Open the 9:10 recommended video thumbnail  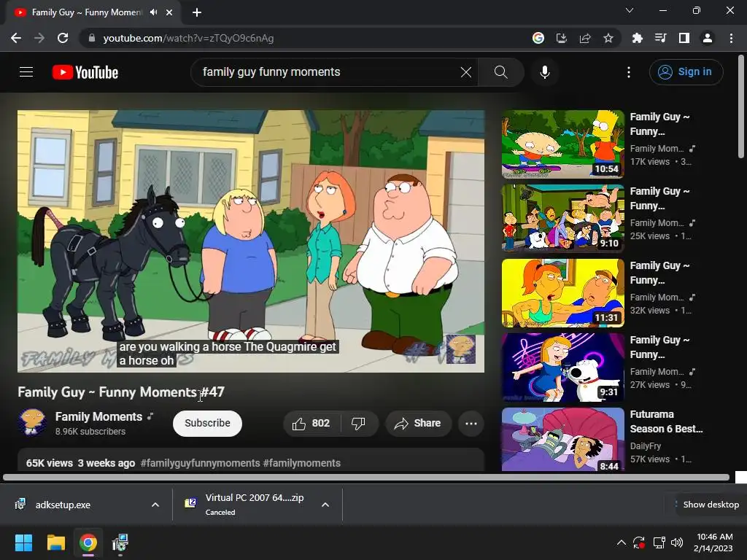(562, 219)
